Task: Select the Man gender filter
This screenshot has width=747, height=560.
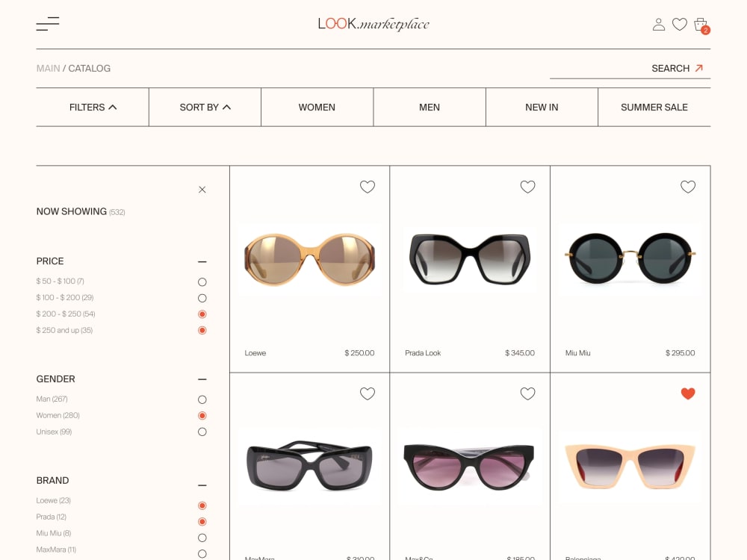Action: [202, 399]
